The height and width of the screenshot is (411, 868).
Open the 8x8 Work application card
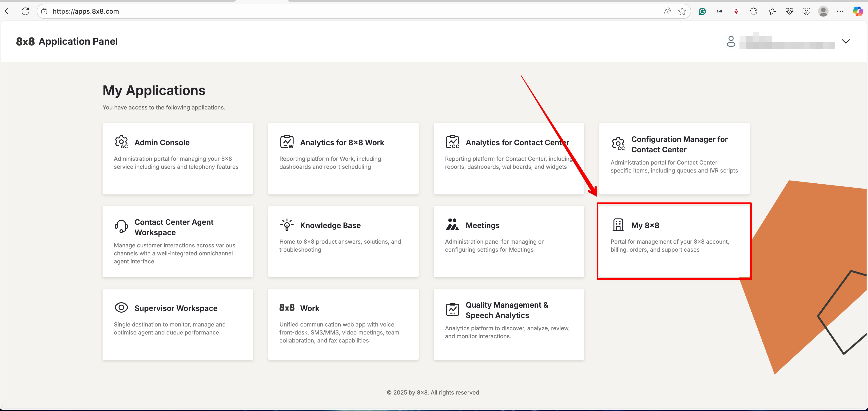[x=343, y=324]
